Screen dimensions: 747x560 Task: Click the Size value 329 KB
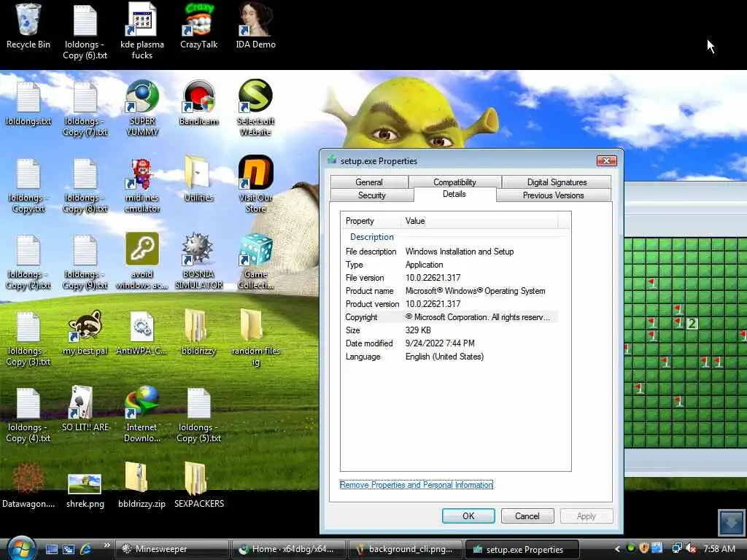pos(418,330)
